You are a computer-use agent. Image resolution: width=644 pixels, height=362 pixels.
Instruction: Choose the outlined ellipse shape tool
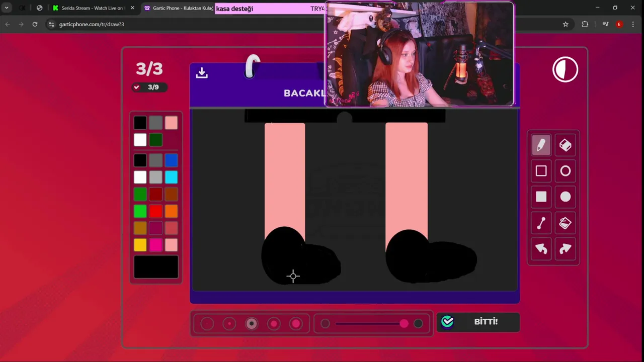click(x=566, y=171)
